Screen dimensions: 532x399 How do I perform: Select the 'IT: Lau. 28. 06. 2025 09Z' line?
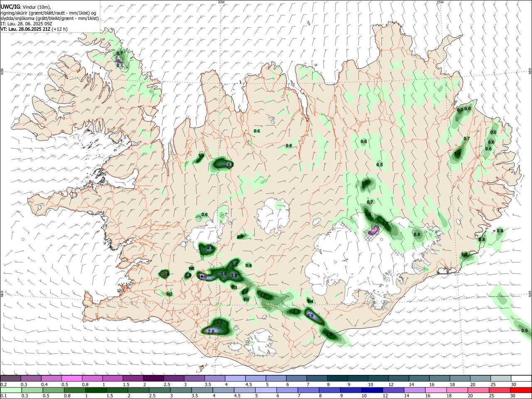tap(26, 24)
